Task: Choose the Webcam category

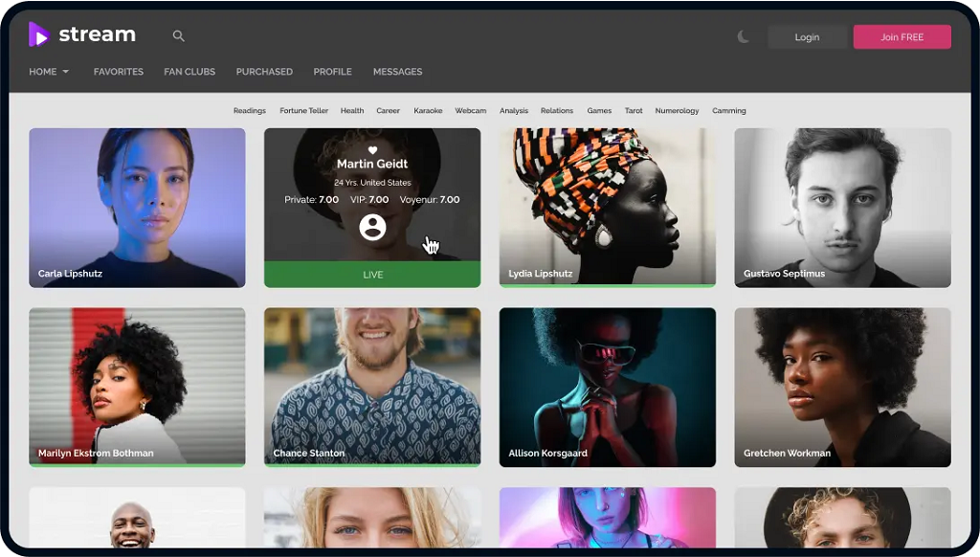Action: coord(471,111)
